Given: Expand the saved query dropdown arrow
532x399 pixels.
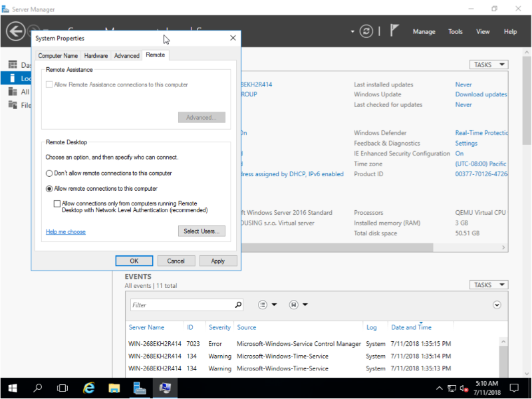Looking at the screenshot, I should tap(305, 305).
